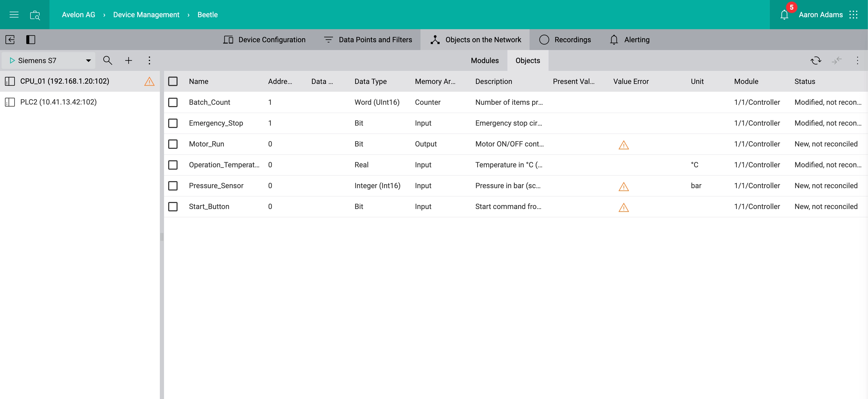The height and width of the screenshot is (399, 868).
Task: Open the right-side table options menu
Action: tap(857, 60)
